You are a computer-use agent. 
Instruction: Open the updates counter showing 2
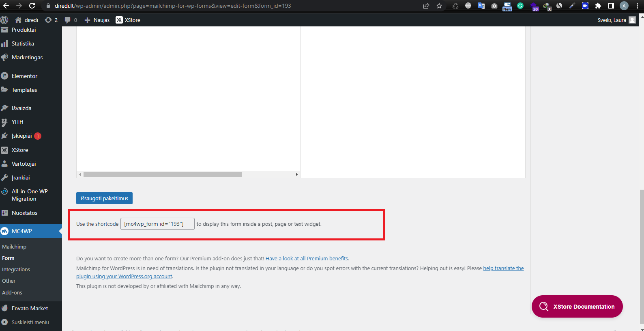pyautogui.click(x=51, y=20)
